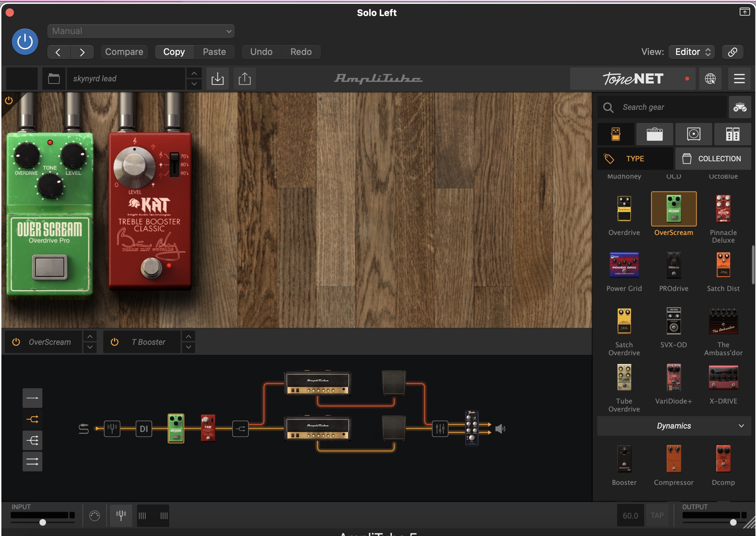This screenshot has width=756, height=536.
Task: Click the Compare button
Action: pos(124,52)
